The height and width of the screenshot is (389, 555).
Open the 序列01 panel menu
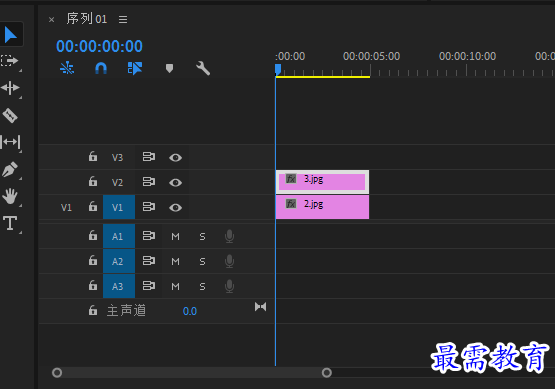(x=123, y=19)
